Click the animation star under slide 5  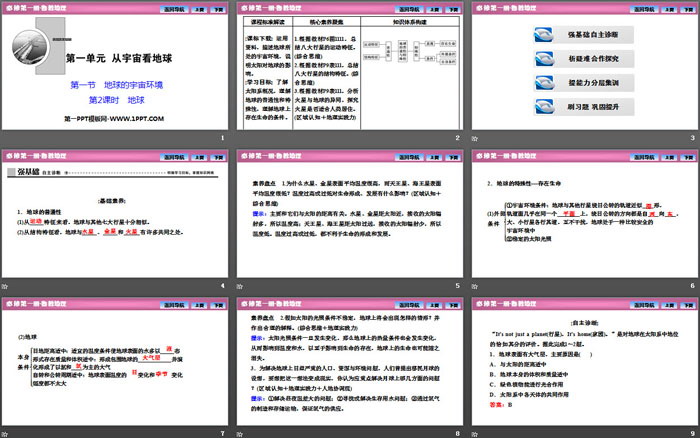pyautogui.click(x=240, y=286)
